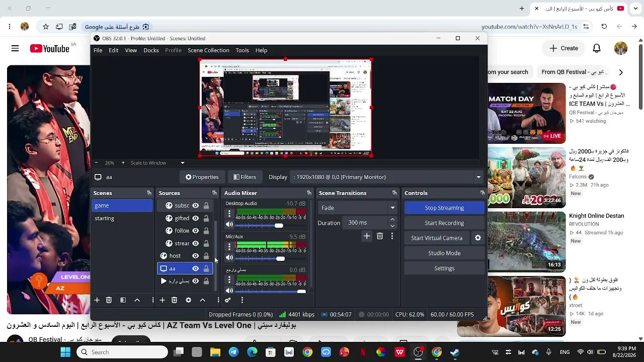This screenshot has width=644, height=362.
Task: Mute Desktop Audio with the speaker icon
Action: point(229,225)
